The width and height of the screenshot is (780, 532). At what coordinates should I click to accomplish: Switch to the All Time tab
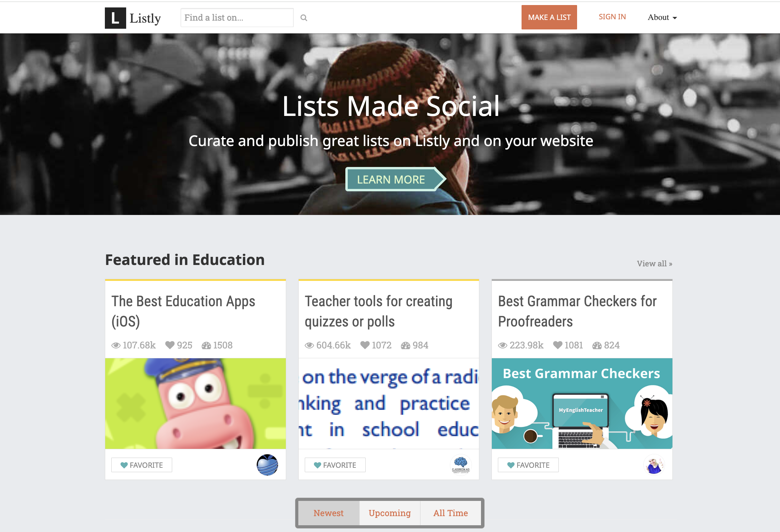(x=451, y=513)
